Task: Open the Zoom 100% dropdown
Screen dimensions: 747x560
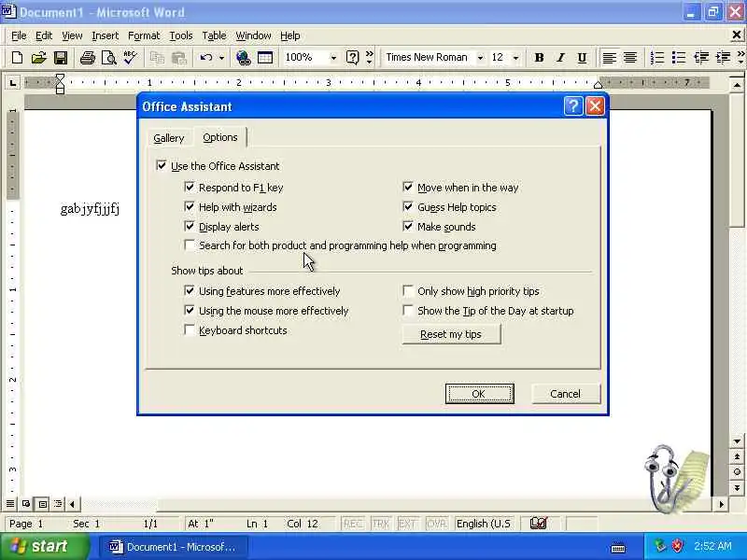Action: (x=333, y=58)
